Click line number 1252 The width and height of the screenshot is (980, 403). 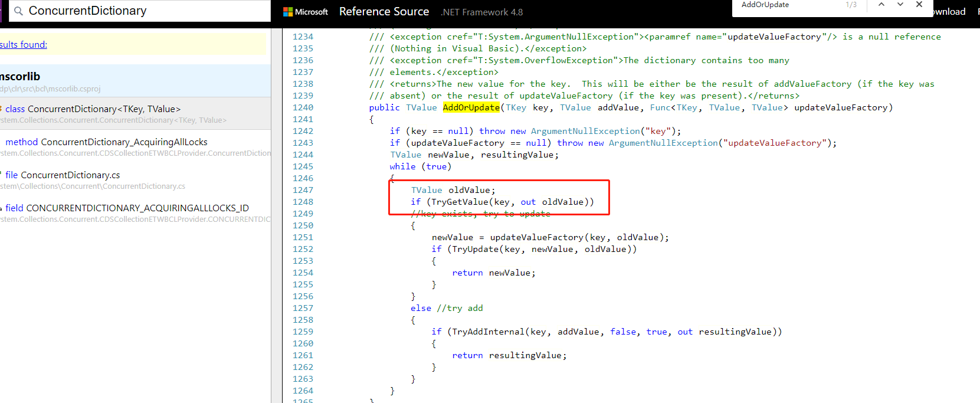point(303,249)
